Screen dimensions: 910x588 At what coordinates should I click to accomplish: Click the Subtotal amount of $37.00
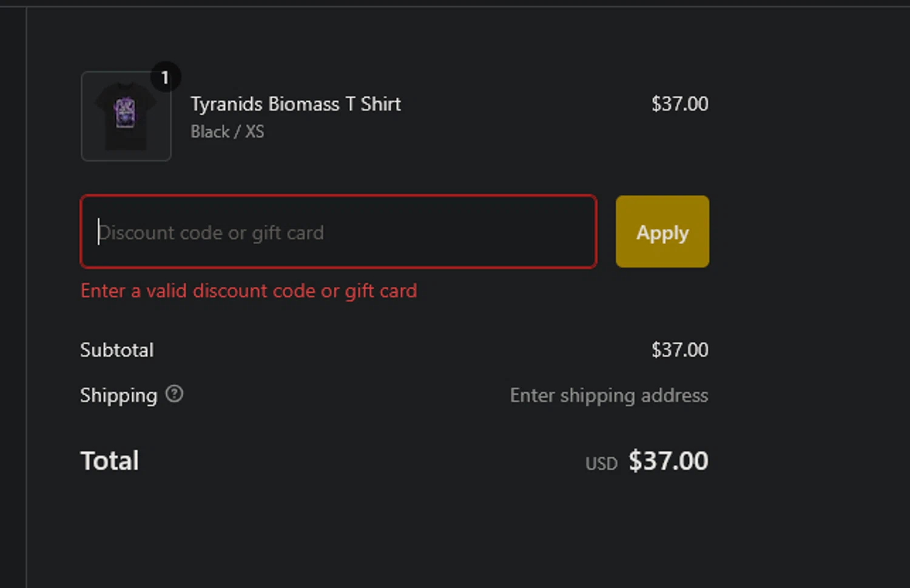[x=679, y=350]
